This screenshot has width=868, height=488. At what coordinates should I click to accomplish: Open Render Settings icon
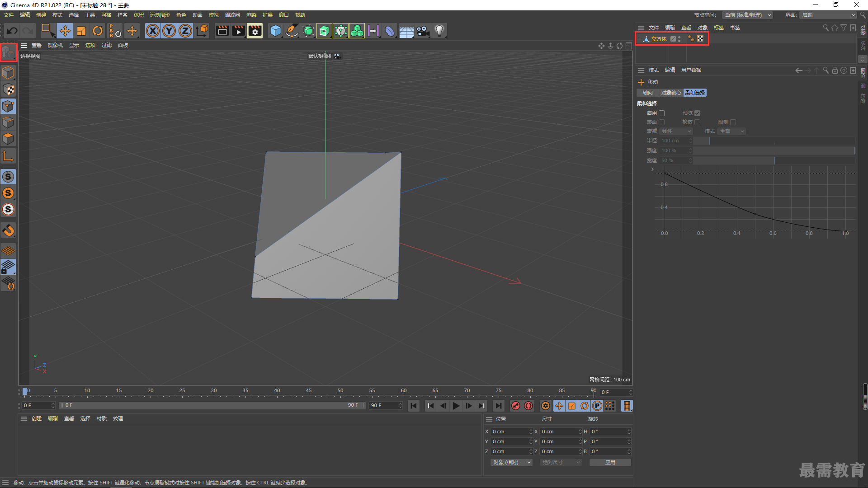255,31
